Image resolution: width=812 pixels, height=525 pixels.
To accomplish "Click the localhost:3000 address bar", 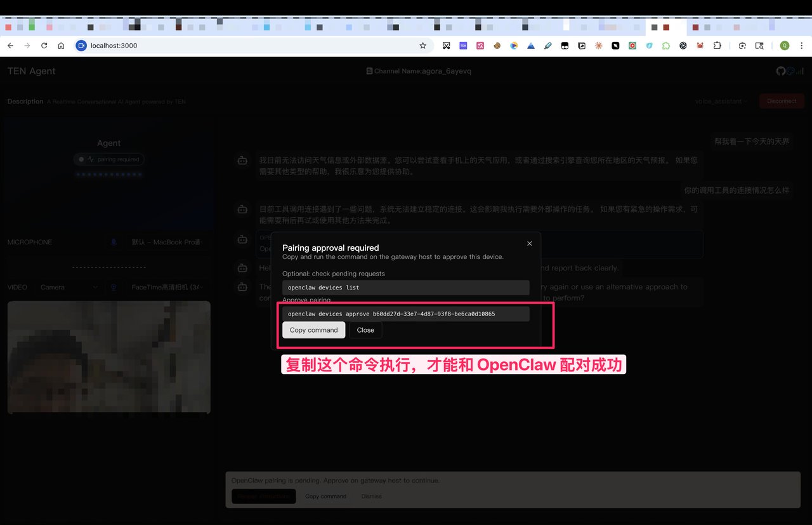I will (254, 46).
